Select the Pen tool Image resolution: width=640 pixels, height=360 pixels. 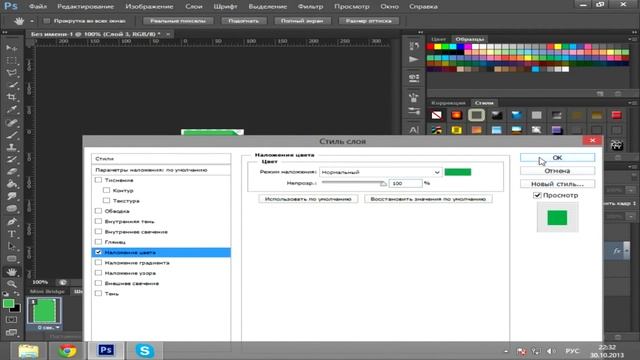point(11,222)
